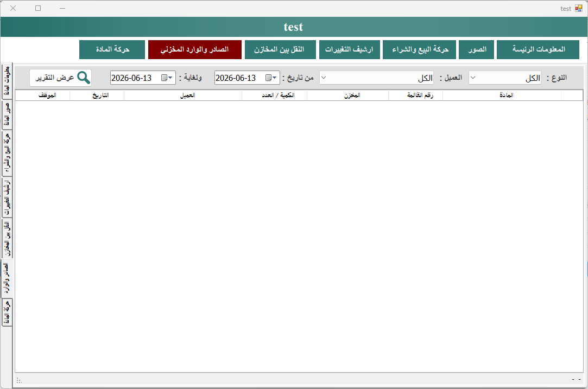
Task: Click the من تاريخ date field
Action: point(247,78)
